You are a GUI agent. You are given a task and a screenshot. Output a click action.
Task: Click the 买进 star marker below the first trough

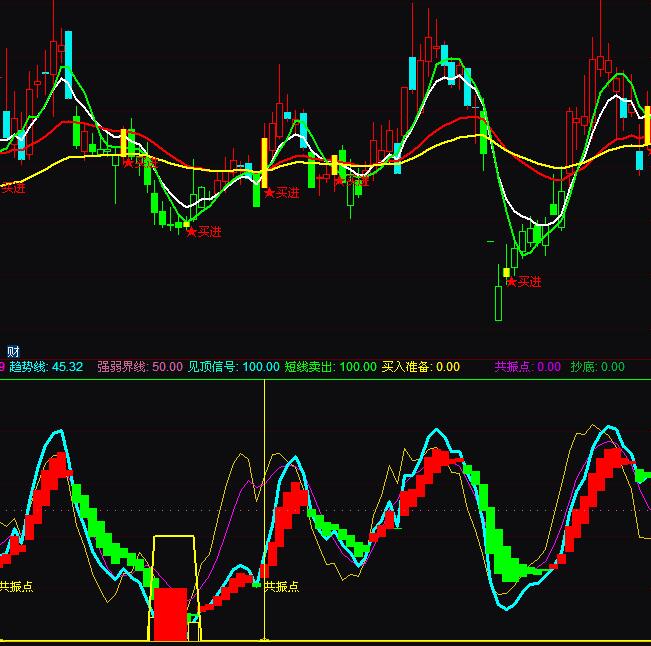[203, 232]
